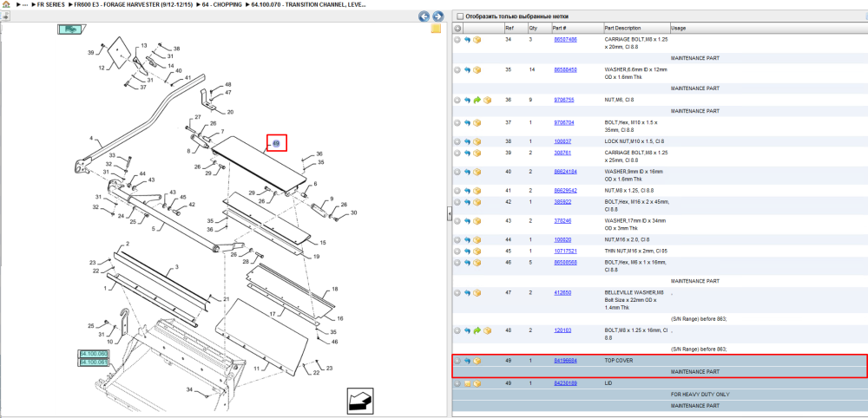The width and height of the screenshot is (868, 418).
Task: Click green forward arrow for ref 36
Action: (477, 100)
